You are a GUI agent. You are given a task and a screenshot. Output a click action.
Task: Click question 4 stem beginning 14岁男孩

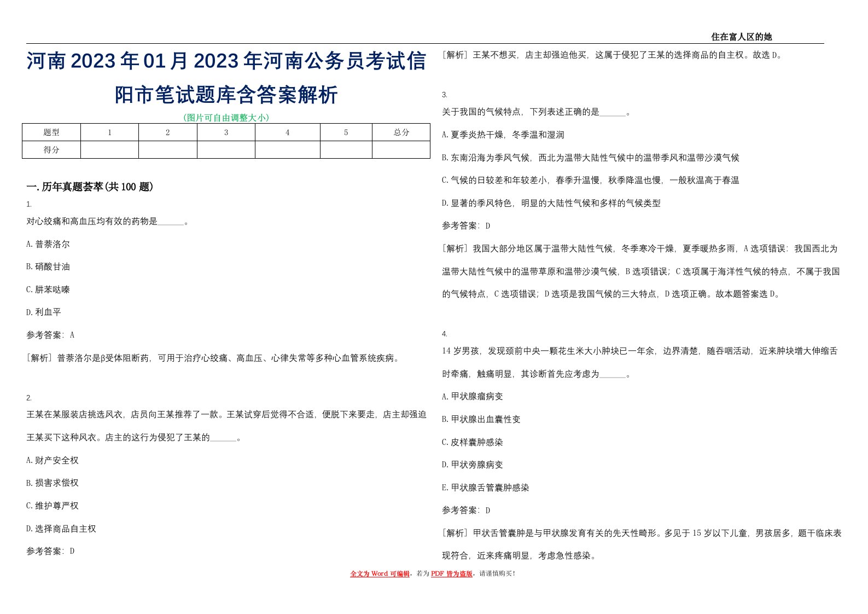[640, 363]
